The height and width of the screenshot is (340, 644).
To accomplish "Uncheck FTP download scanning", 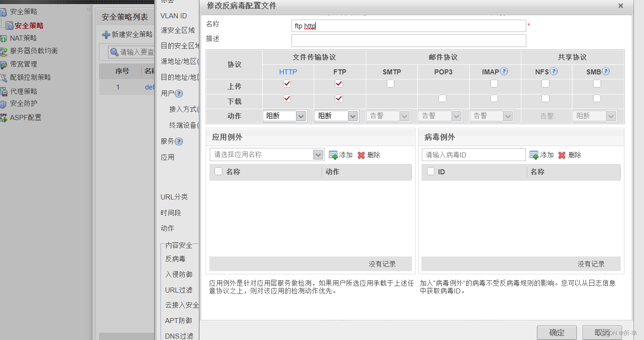I will (x=339, y=98).
